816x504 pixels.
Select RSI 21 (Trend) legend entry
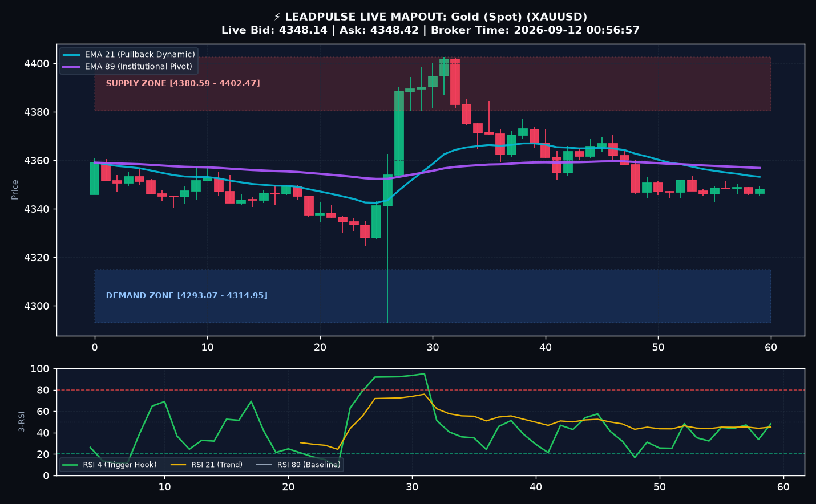click(207, 465)
